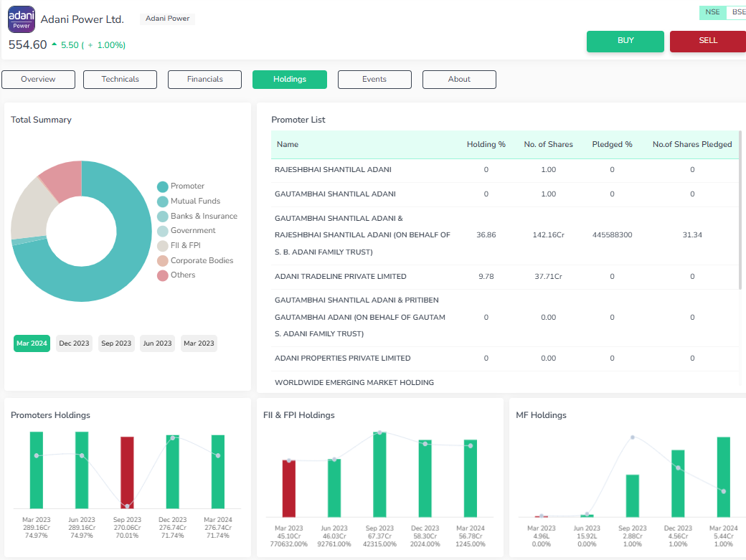The width and height of the screenshot is (746, 560).
Task: Toggle FII & FPI legend swatch
Action: click(163, 246)
